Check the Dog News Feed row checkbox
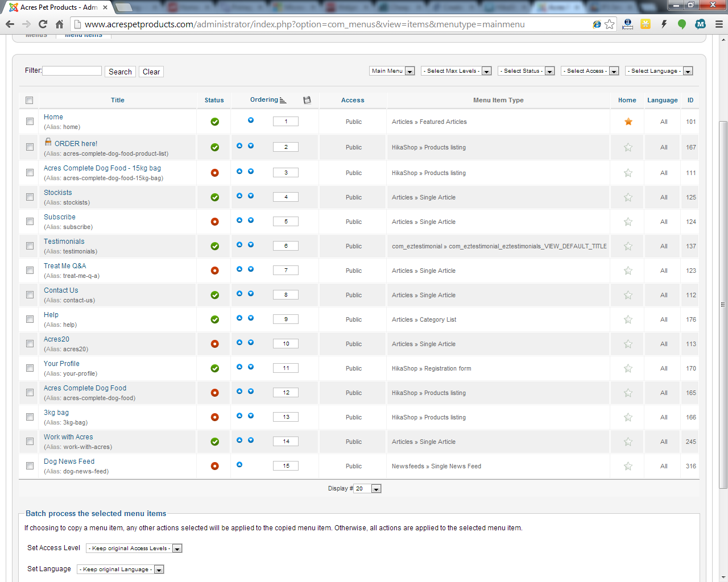This screenshot has height=582, width=728. (30, 466)
